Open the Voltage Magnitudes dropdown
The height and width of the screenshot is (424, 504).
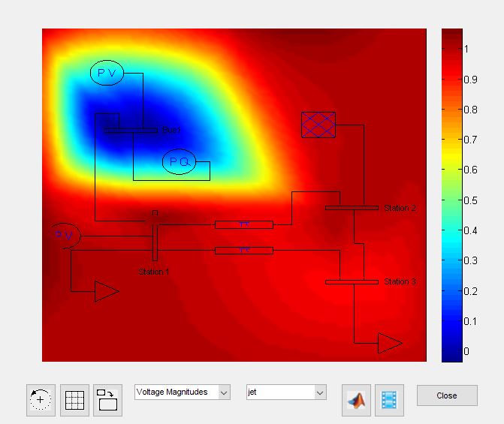pos(183,392)
